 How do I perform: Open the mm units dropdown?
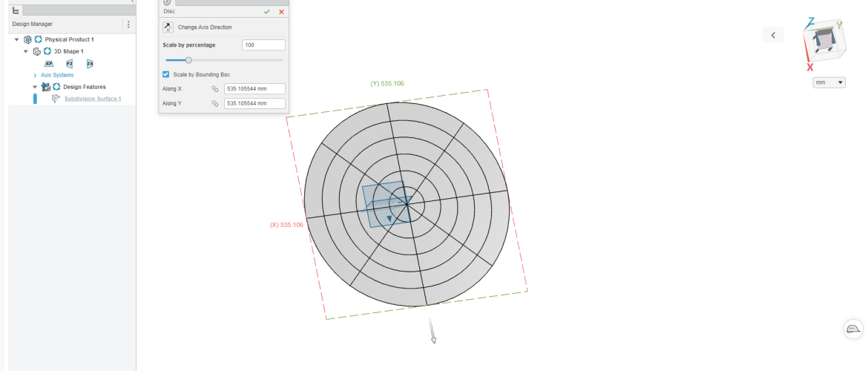(829, 82)
